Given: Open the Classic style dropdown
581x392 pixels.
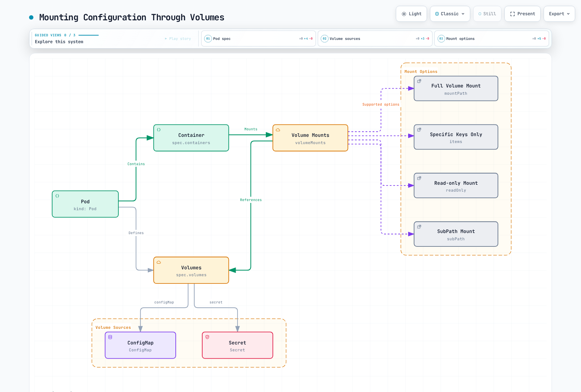Looking at the screenshot, I should (450, 14).
